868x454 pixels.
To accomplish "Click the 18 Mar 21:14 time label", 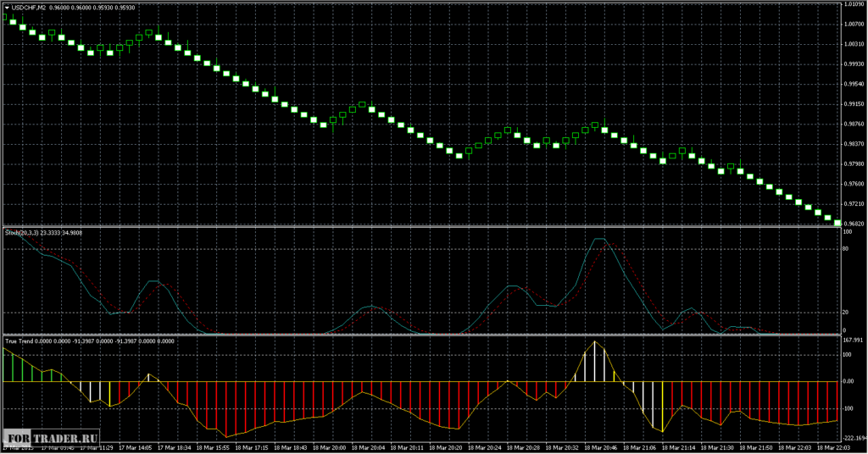I will [x=679, y=448].
